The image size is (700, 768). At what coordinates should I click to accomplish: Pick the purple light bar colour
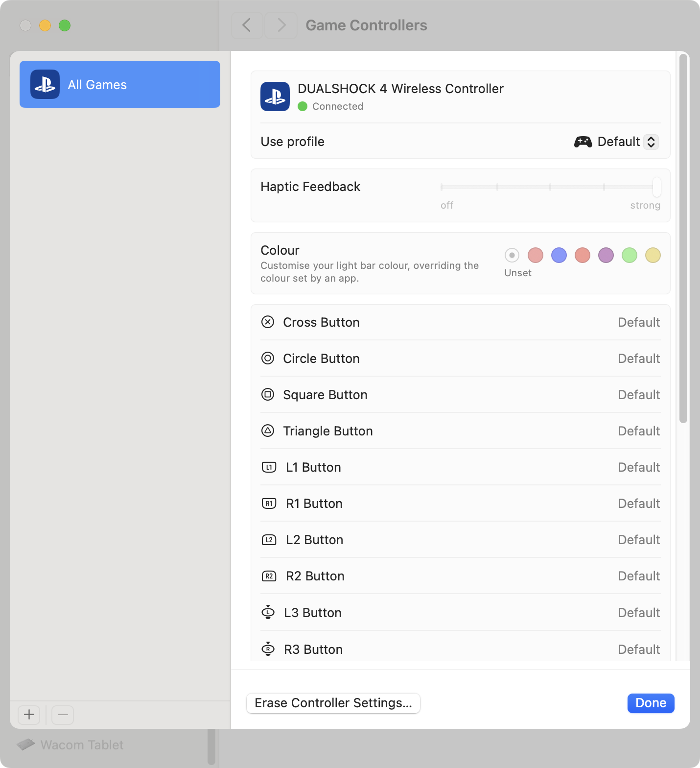coord(606,255)
